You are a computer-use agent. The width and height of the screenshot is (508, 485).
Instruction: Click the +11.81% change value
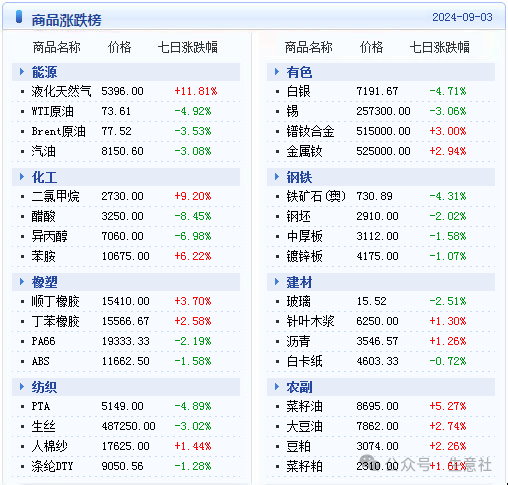point(196,91)
